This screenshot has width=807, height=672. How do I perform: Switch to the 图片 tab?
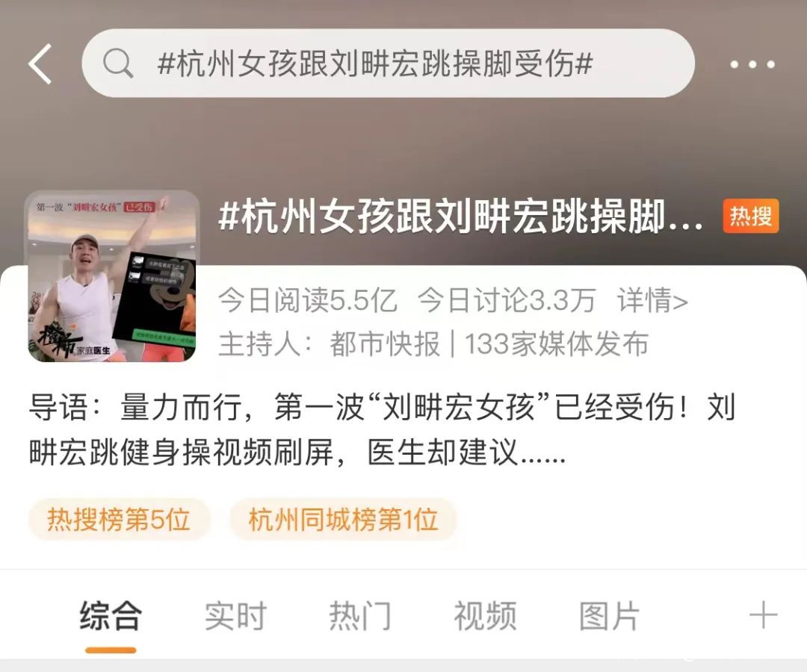click(610, 615)
